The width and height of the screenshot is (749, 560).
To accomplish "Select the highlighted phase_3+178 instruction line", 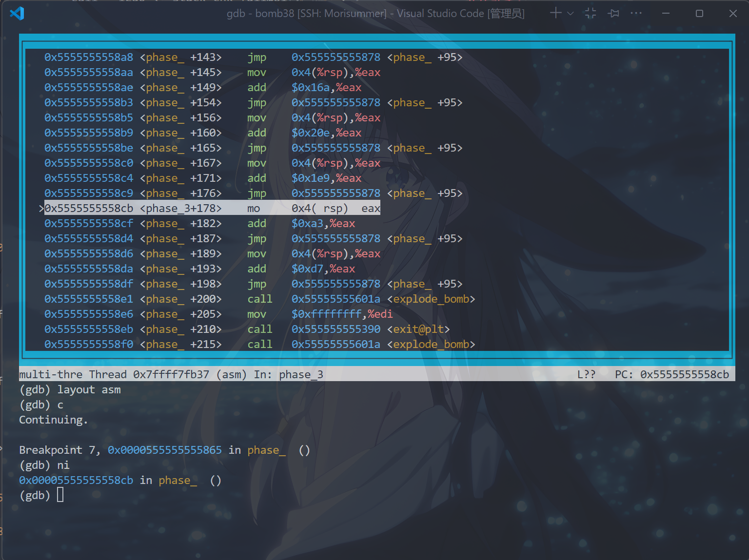I will click(x=212, y=208).
